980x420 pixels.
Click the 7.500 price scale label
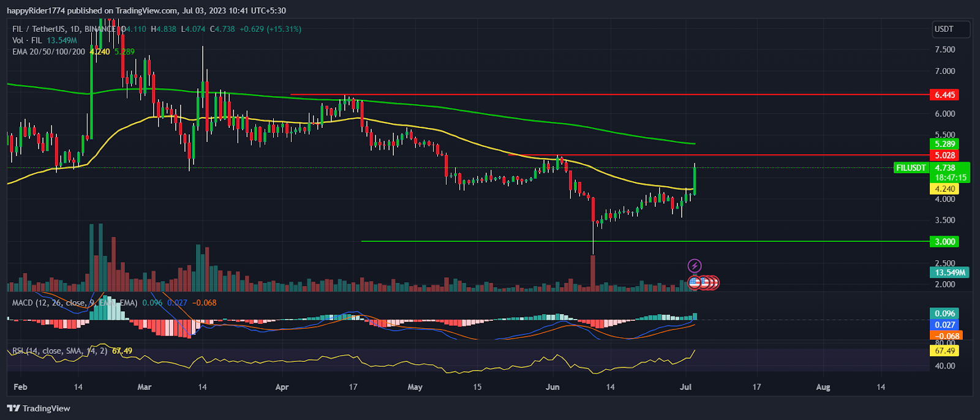pyautogui.click(x=945, y=50)
